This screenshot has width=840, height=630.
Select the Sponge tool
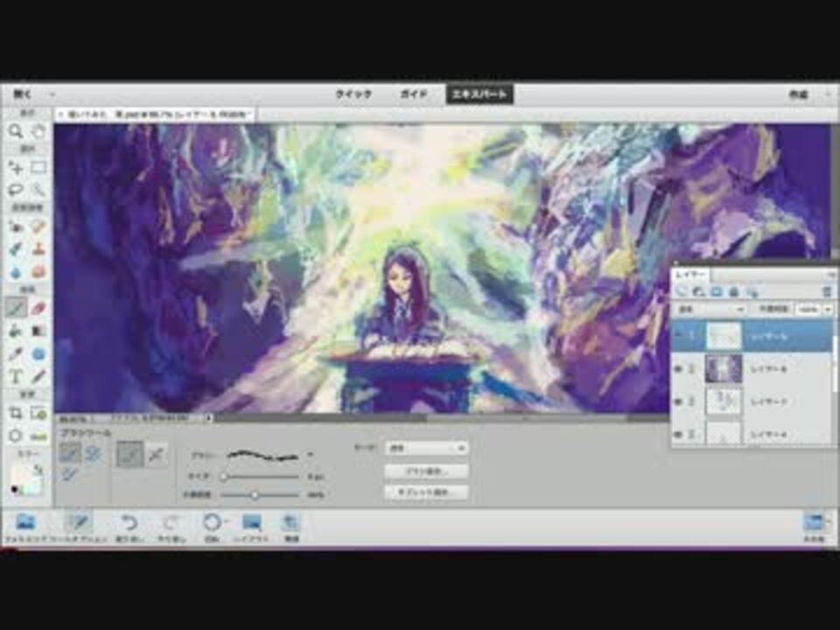click(x=38, y=272)
